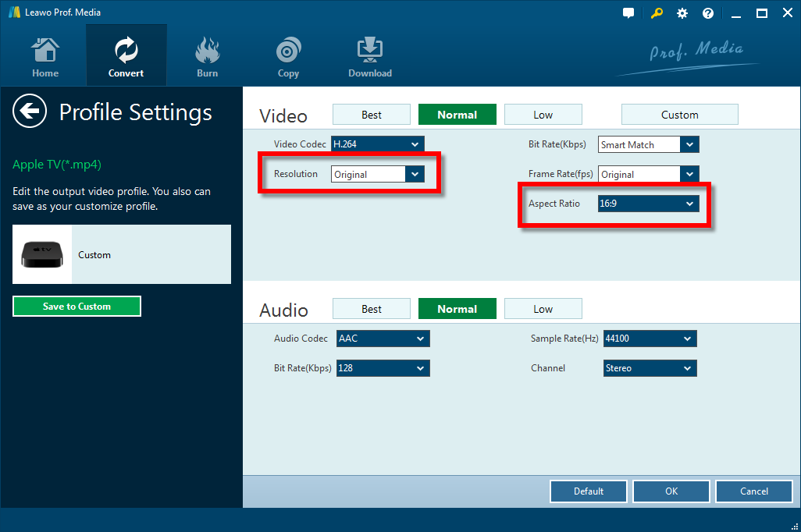Select the Apple TV device thumbnail
This screenshot has width=801, height=532.
click(42, 254)
